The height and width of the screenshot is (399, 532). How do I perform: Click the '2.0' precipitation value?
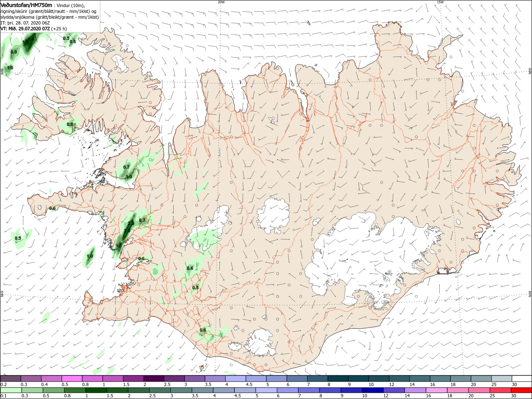pos(127,230)
